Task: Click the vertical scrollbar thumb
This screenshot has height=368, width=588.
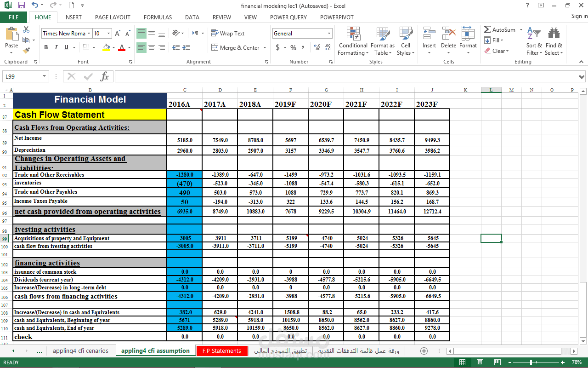Action: point(583,308)
